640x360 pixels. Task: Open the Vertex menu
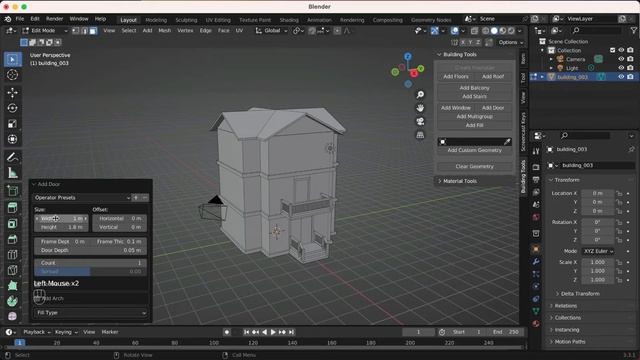pos(185,31)
